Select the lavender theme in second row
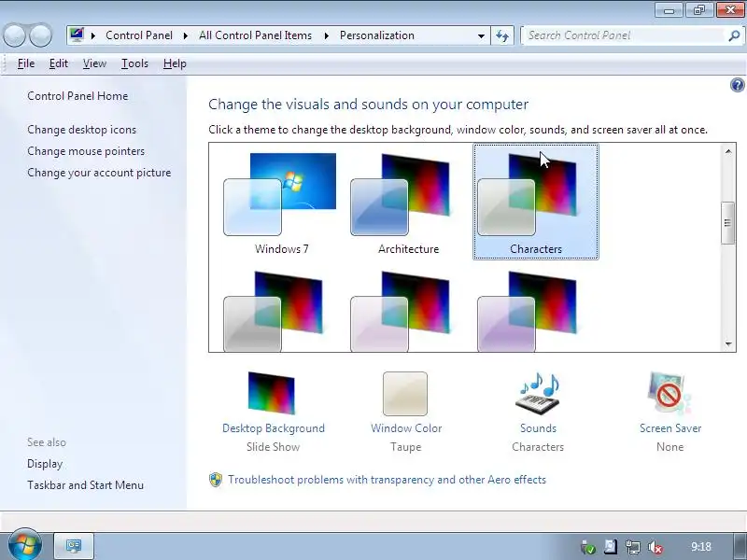747x560 pixels. coord(528,312)
